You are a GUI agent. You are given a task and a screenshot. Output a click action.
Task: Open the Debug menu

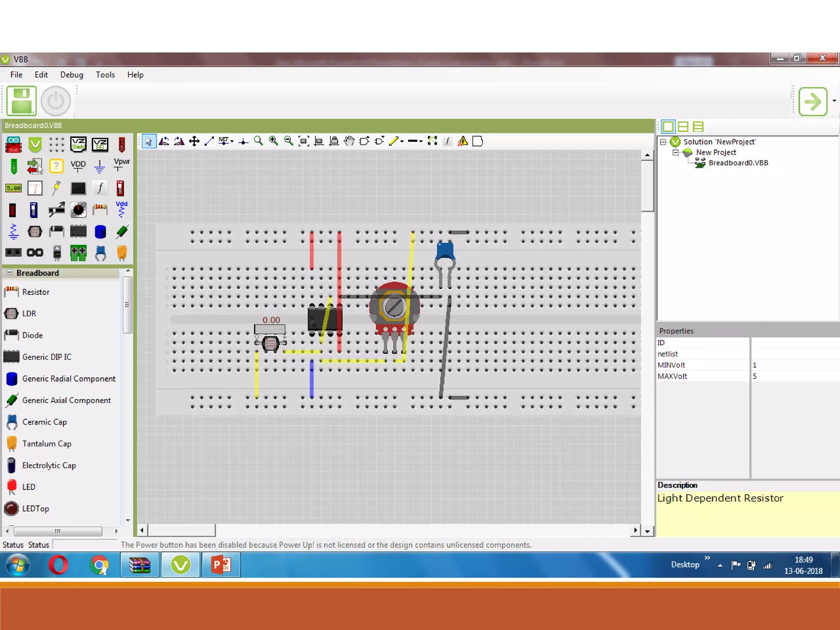point(71,75)
